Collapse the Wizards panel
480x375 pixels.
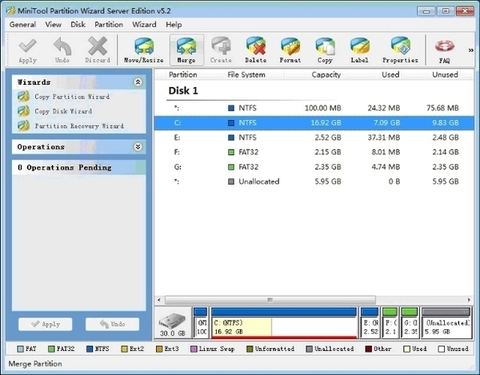[138, 82]
